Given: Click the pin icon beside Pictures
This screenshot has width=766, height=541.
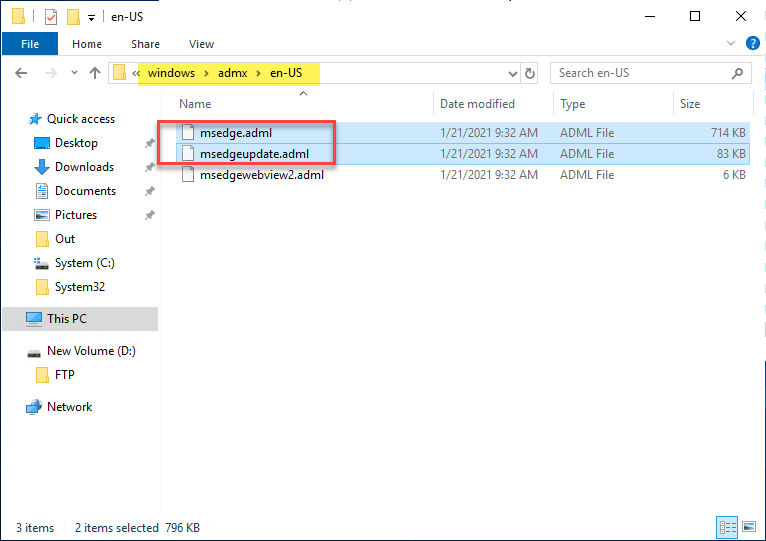Looking at the screenshot, I should [x=149, y=215].
